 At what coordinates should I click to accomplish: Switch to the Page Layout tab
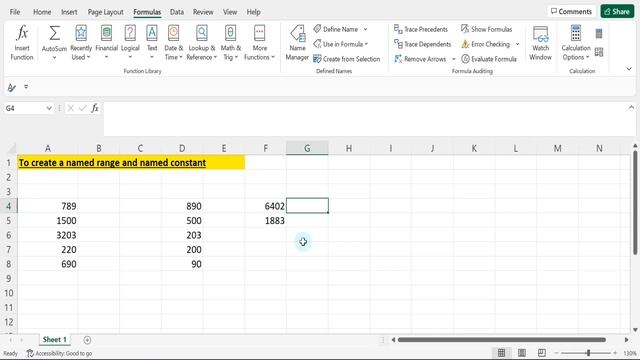[105, 12]
